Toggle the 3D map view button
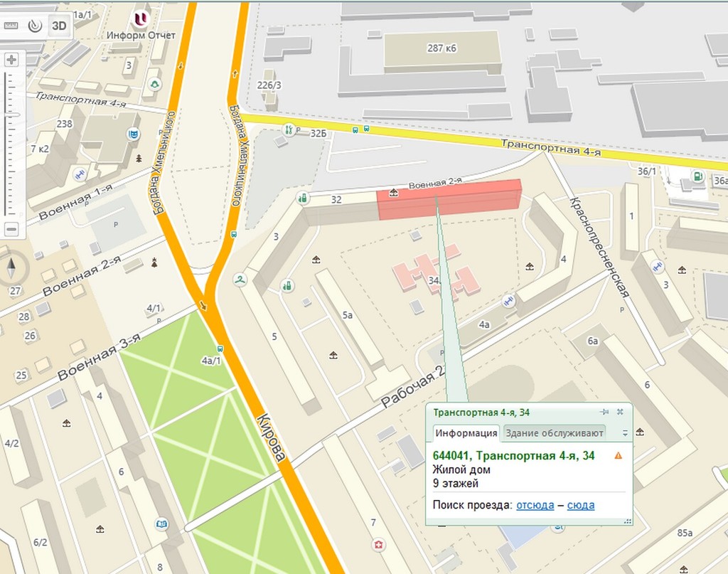Image resolution: width=728 pixels, height=574 pixels. [60, 26]
